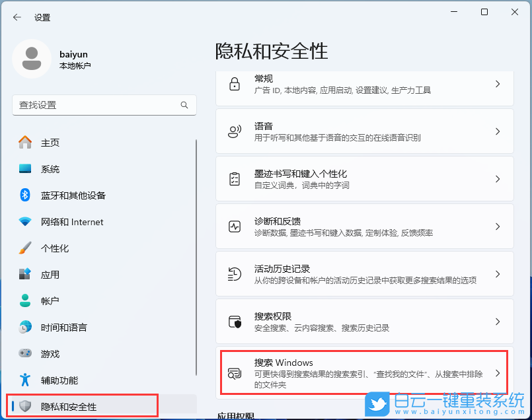This screenshot has width=532, height=420.
Task: Click the back arrow at top left
Action: pos(17,18)
